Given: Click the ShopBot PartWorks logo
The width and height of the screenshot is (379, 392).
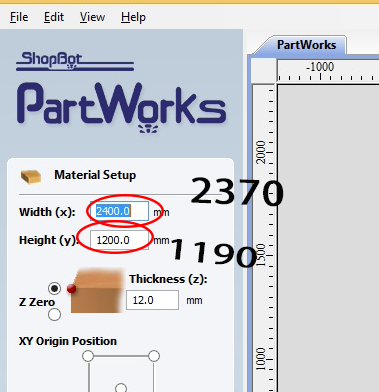Looking at the screenshot, I should [121, 93].
